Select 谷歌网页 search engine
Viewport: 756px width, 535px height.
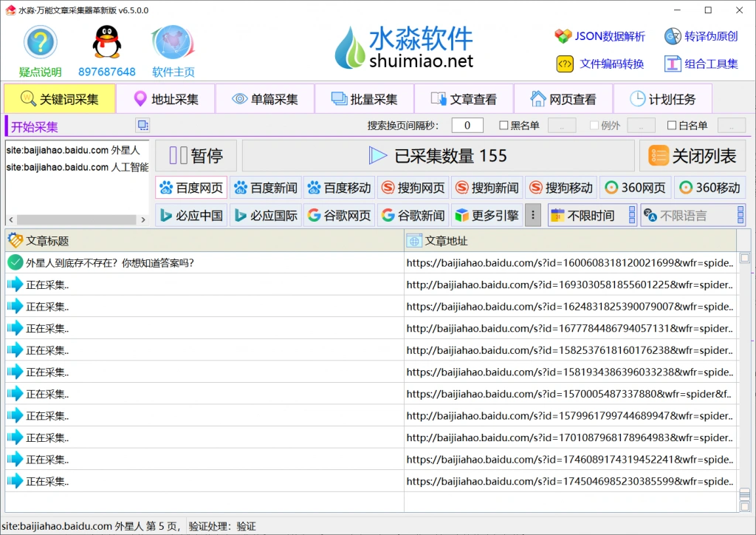pos(340,215)
